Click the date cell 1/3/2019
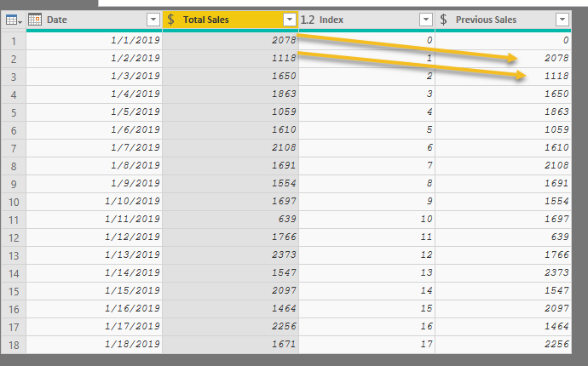The height and width of the screenshot is (366, 588). pos(94,77)
